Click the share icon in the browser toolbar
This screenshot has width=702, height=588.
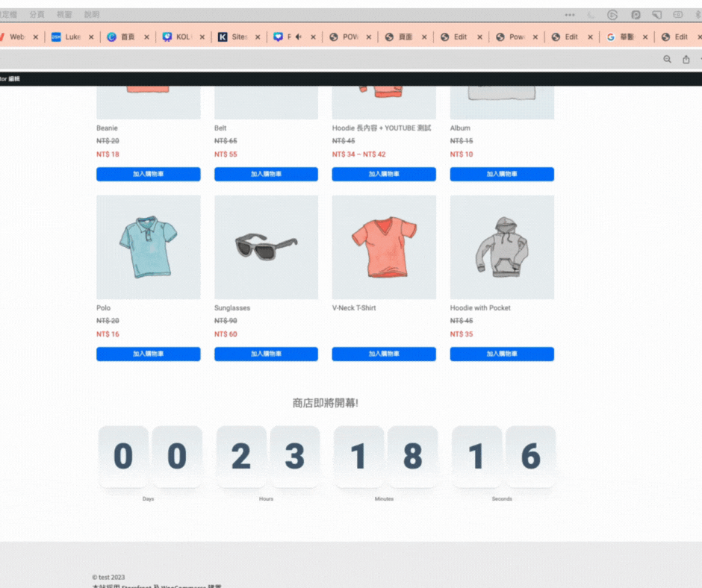click(x=686, y=60)
